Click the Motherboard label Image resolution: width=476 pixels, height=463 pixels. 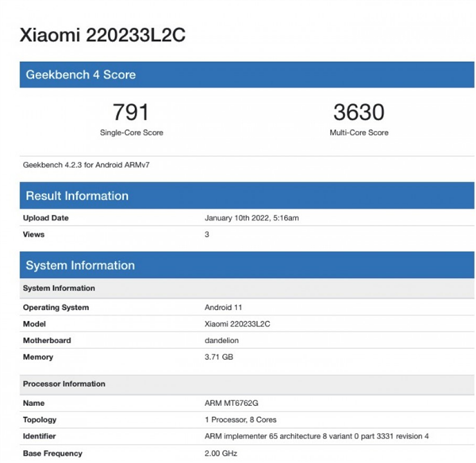(47, 340)
